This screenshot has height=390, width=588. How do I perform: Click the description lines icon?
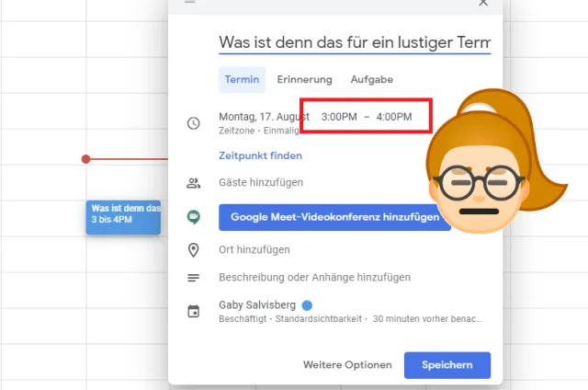tap(194, 278)
